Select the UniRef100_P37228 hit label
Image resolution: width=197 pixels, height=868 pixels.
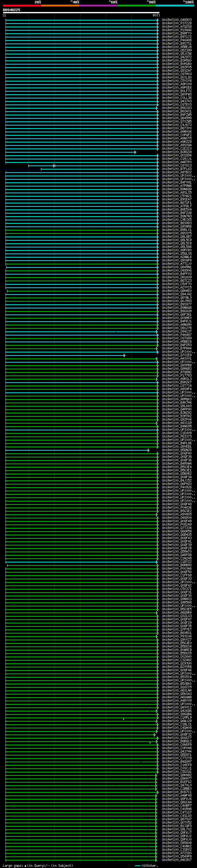pos(177,23)
